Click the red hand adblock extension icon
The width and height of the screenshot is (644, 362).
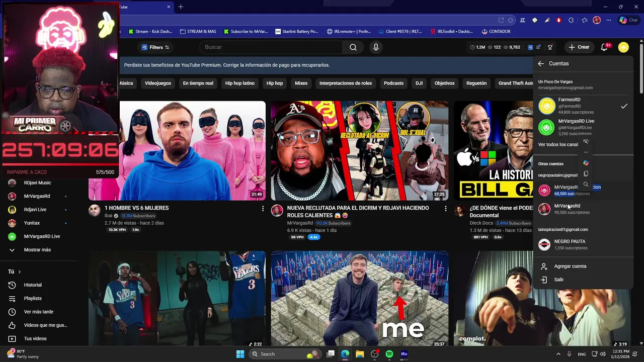[558, 20]
